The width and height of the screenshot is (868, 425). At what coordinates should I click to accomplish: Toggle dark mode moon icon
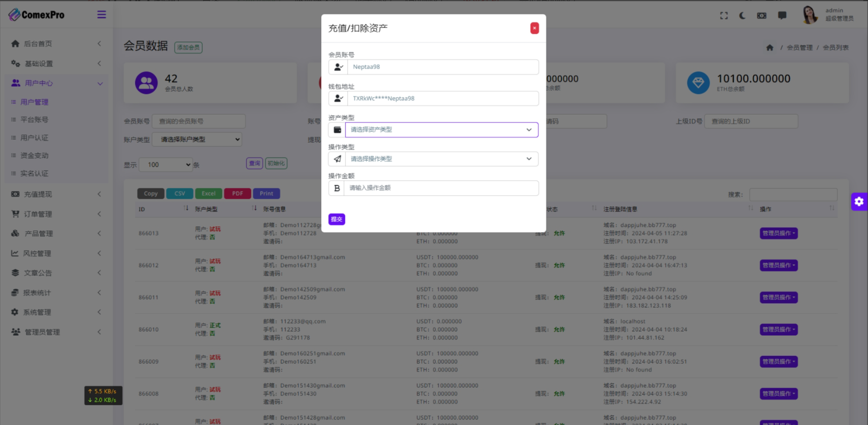[x=742, y=16]
